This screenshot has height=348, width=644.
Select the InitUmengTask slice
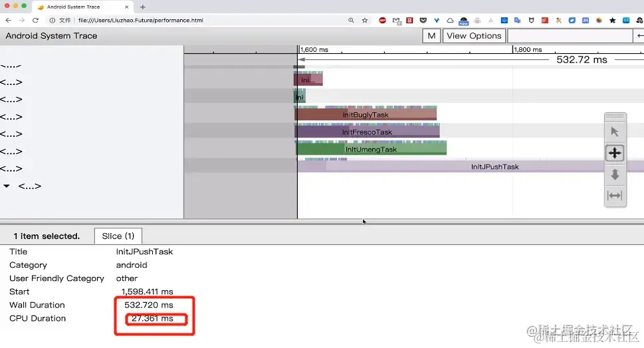tap(371, 149)
